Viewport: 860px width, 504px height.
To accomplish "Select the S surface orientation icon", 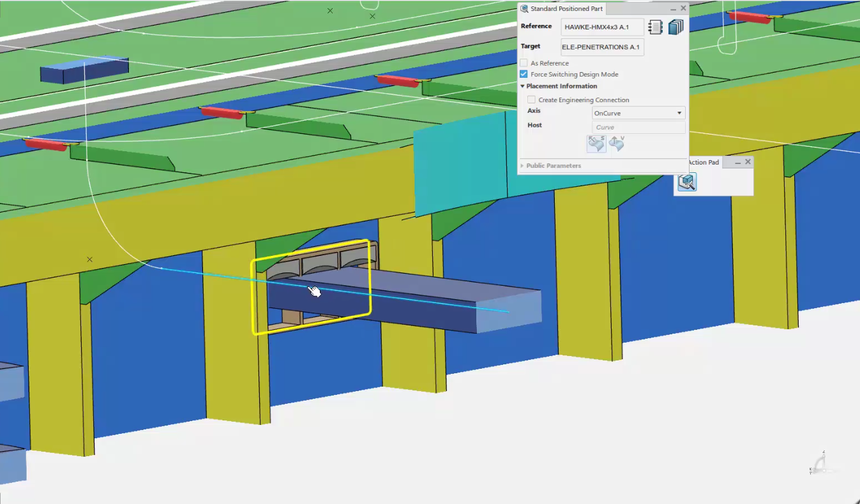I will click(x=596, y=144).
